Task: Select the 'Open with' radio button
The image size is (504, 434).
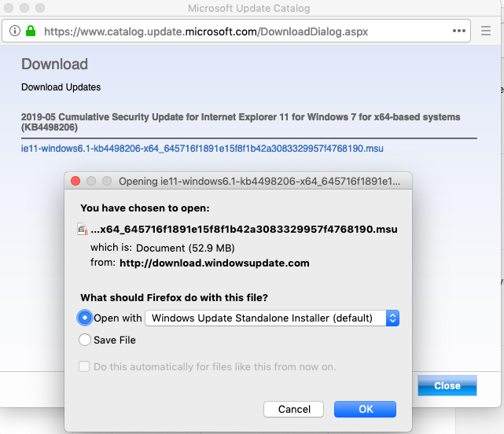Action: [x=85, y=318]
